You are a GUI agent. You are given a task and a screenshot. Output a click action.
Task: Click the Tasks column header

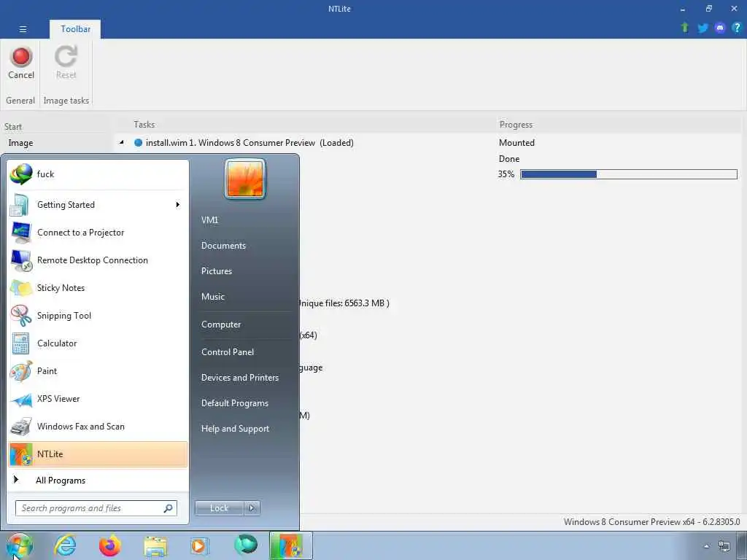tap(144, 124)
